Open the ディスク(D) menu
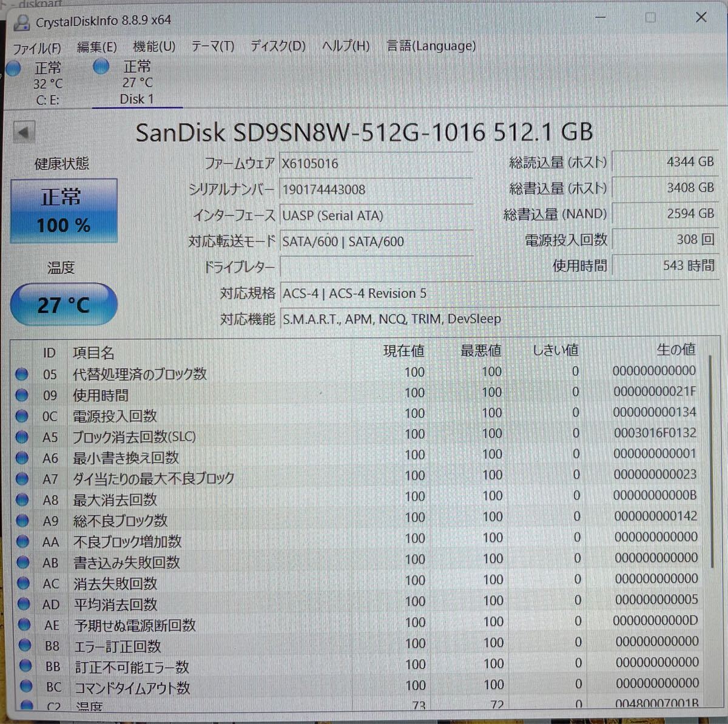The width and height of the screenshot is (728, 724). coord(277,46)
